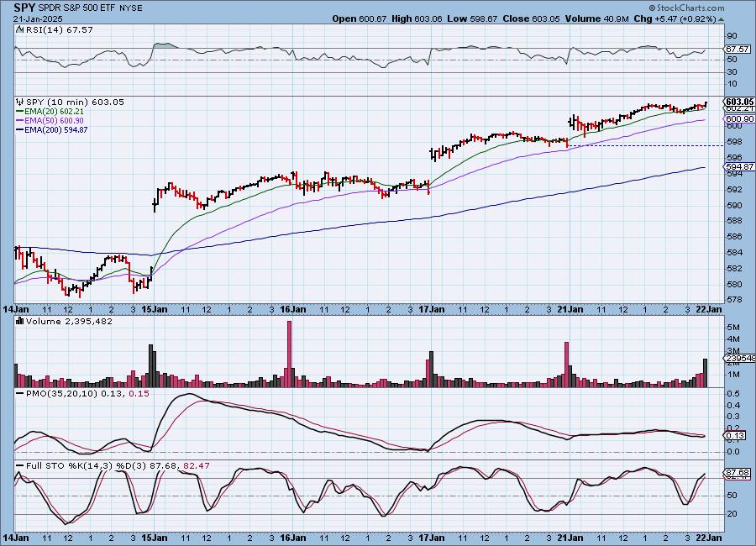Click '16Jan' on the axis under price chart
This screenshot has width=756, height=546.
pyautogui.click(x=292, y=309)
